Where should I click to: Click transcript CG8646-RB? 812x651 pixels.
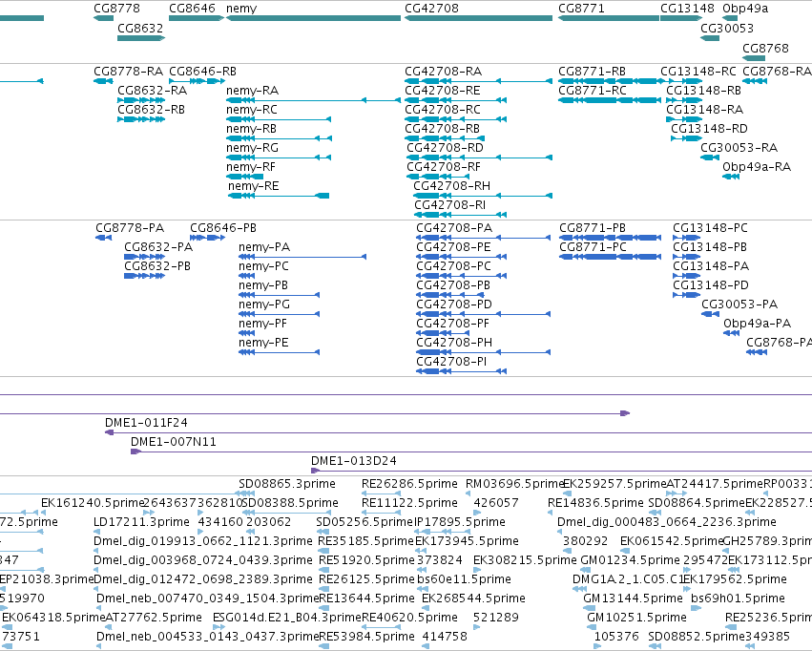(x=198, y=81)
